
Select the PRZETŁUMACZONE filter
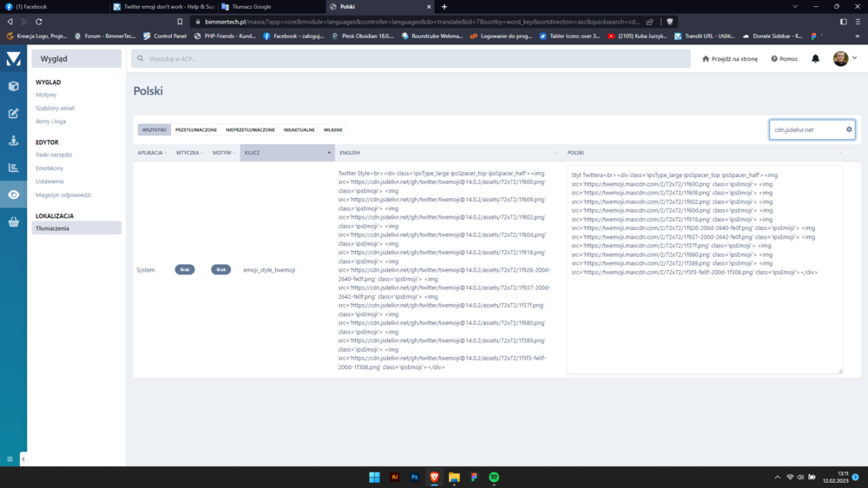click(196, 129)
